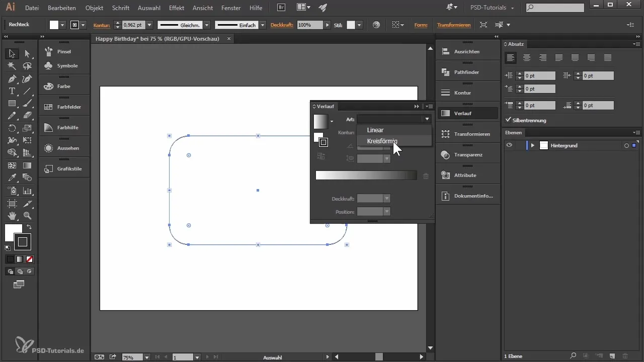Click the search field at top right
Screen dimensions: 644x362
(x=555, y=8)
